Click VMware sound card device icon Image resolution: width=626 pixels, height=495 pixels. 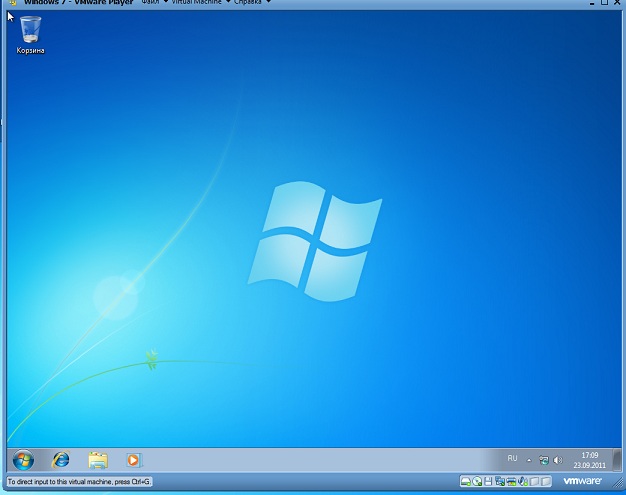click(x=523, y=481)
